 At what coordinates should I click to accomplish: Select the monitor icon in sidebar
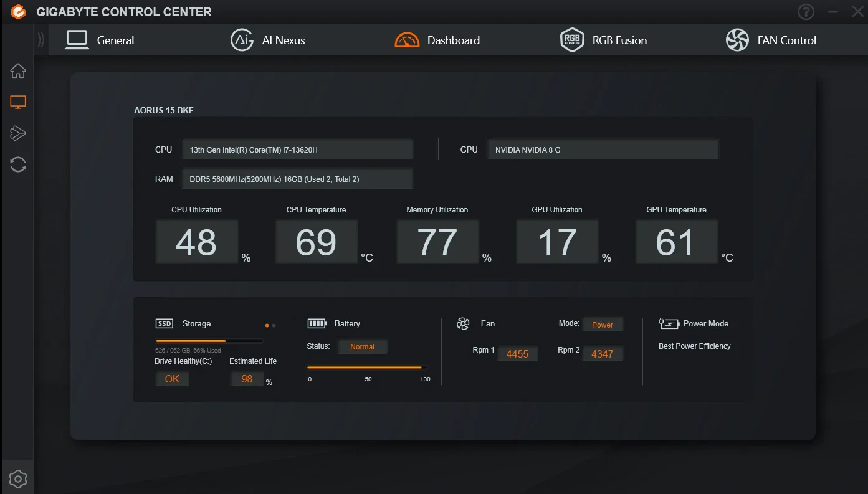(18, 102)
